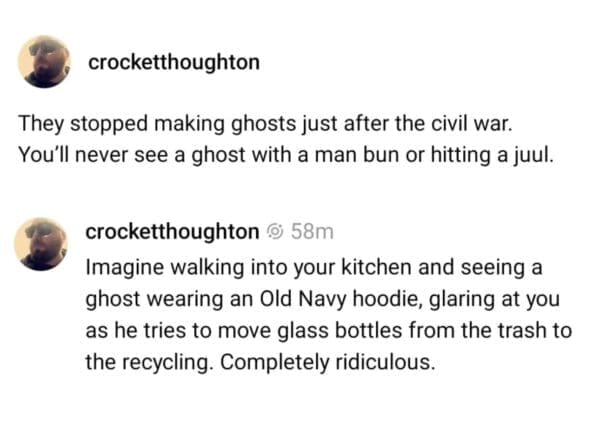Click the line mentioning man bun
Screen dimensions: 600x445
pos(286,155)
